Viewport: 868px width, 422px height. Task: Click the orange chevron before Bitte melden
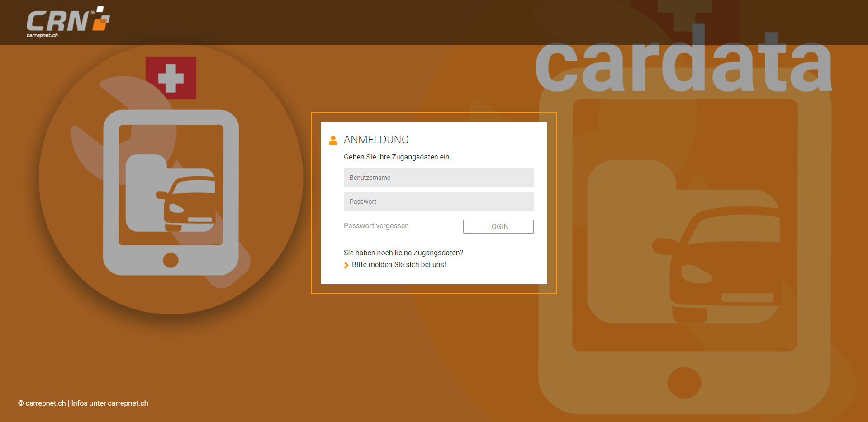point(346,265)
